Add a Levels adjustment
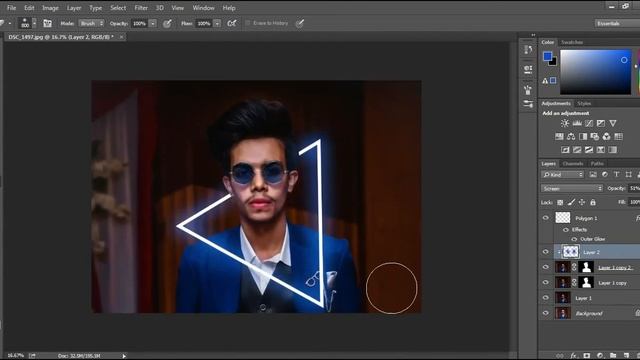This screenshot has height=360, width=640. click(x=577, y=123)
